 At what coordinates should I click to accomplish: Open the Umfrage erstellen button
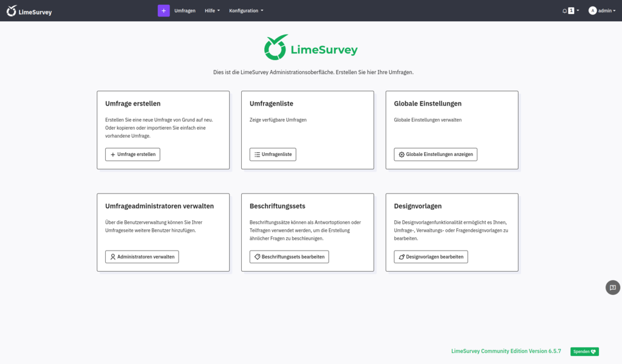tap(132, 154)
